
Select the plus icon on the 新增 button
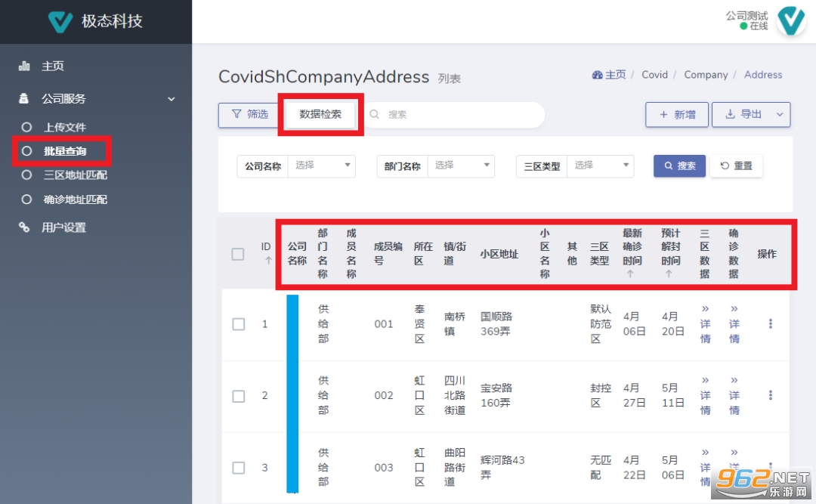[663, 114]
